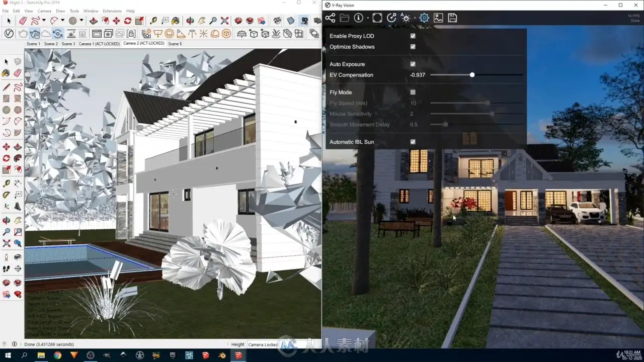Viewport: 644px width, 362px height.
Task: Uncheck Automatic IBL Sun
Action: [x=413, y=142]
